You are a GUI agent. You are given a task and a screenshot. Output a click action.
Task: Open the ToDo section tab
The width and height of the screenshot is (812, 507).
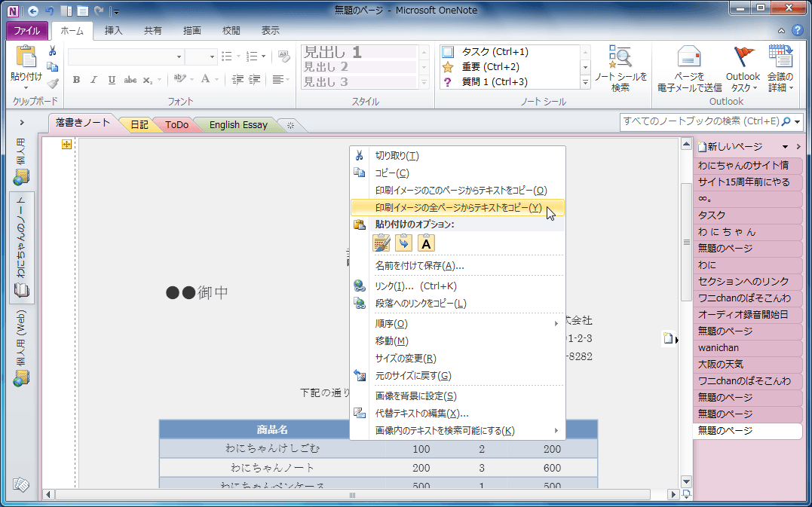pos(176,125)
